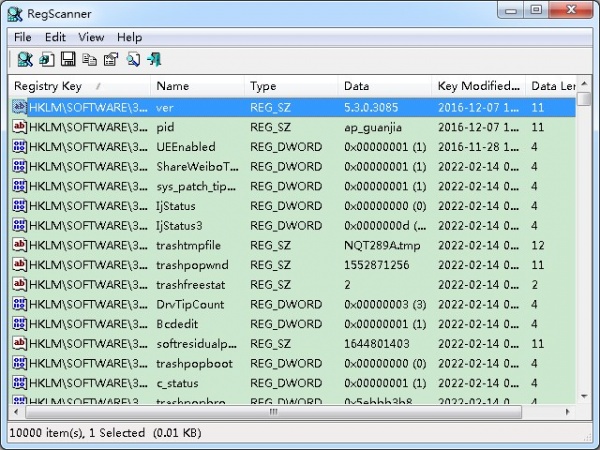
Task: Click the icon of the c_status row
Action: coord(20,383)
